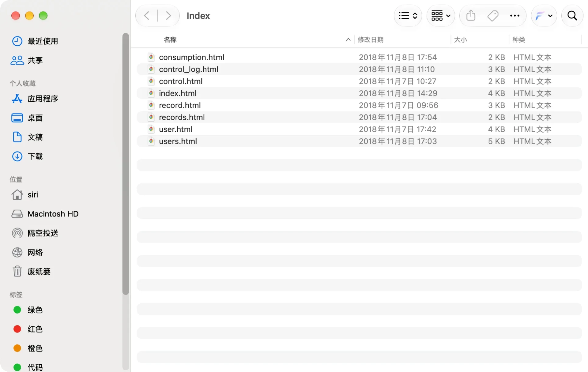The width and height of the screenshot is (588, 372).
Task: Go forward with the right arrow button
Action: click(x=168, y=16)
